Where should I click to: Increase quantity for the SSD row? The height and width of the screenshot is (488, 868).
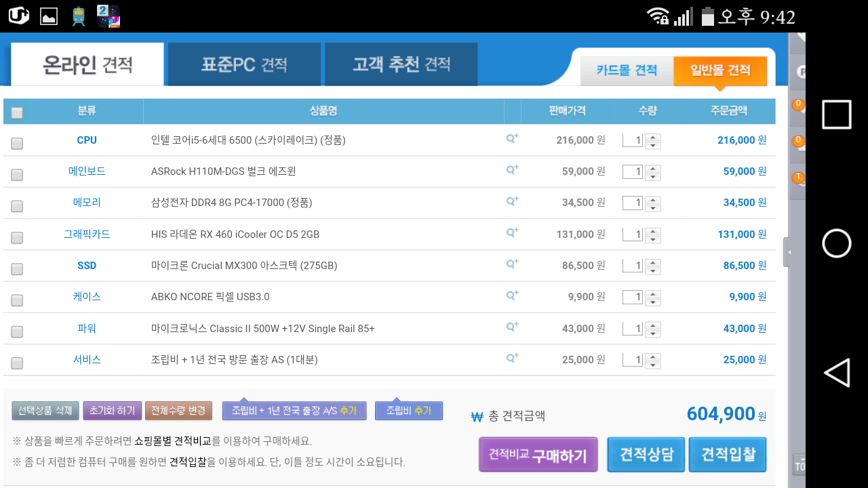click(x=653, y=262)
